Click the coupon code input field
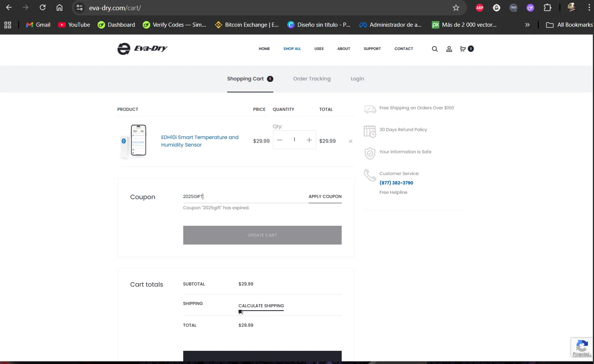Image resolution: width=594 pixels, height=364 pixels. (245, 196)
